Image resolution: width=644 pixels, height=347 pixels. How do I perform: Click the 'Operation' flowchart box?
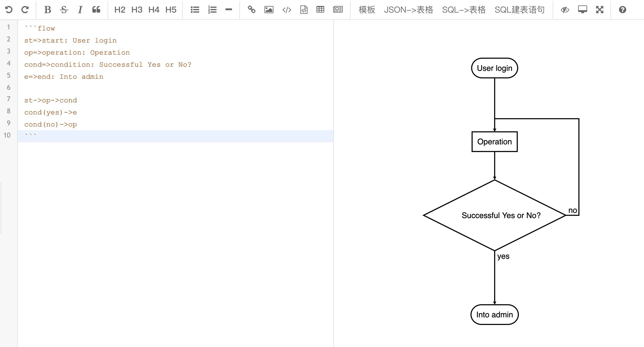pos(494,142)
